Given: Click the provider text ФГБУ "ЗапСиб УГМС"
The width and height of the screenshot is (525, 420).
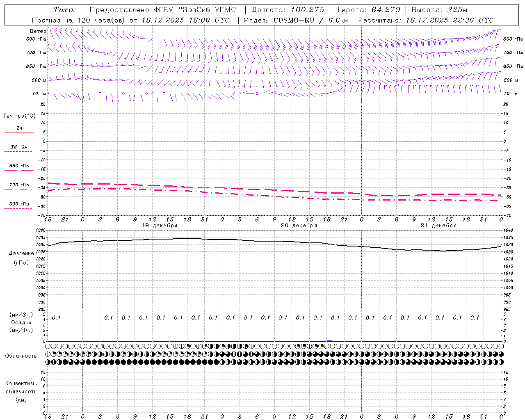Looking at the screenshot, I should [197, 10].
